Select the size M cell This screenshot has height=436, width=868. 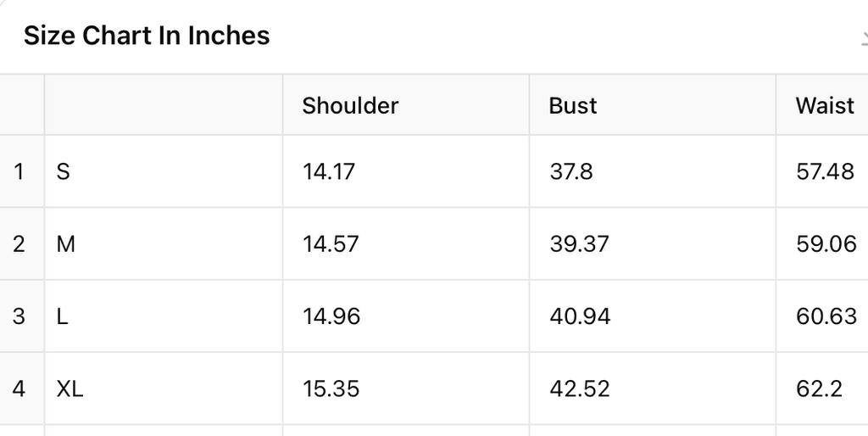[x=65, y=244]
